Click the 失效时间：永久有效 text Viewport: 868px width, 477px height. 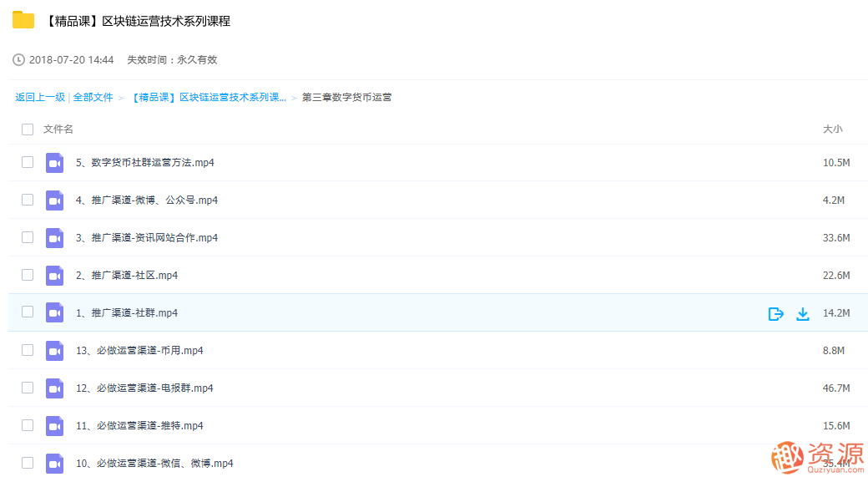pos(172,60)
